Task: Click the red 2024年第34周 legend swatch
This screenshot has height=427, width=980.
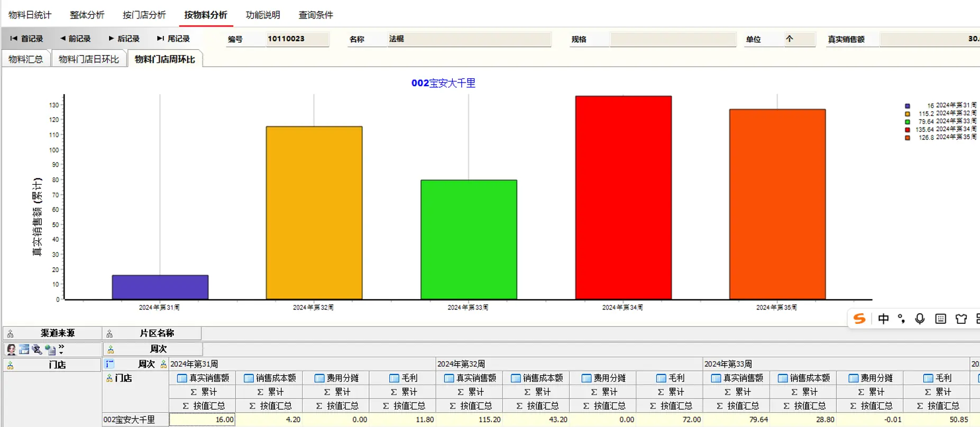Action: click(908, 130)
